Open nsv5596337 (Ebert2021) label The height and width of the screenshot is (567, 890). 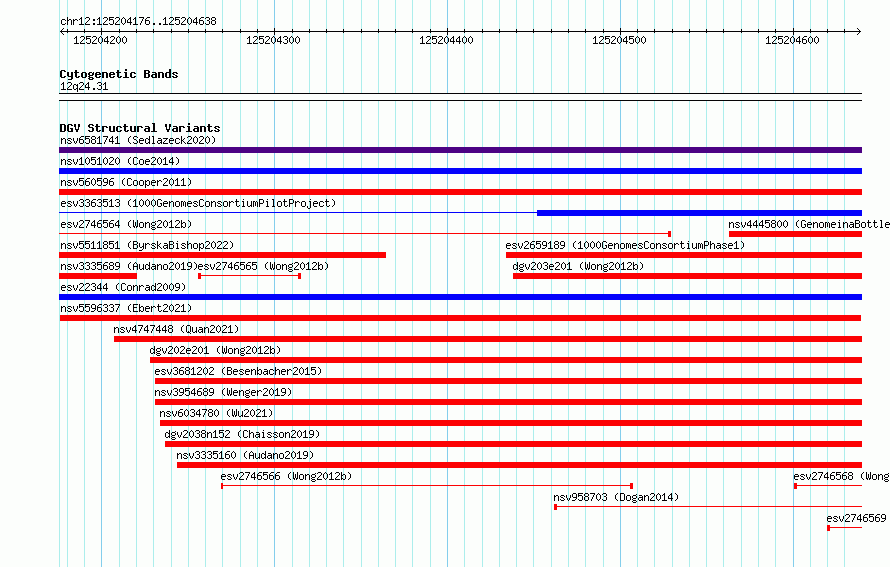(126, 308)
